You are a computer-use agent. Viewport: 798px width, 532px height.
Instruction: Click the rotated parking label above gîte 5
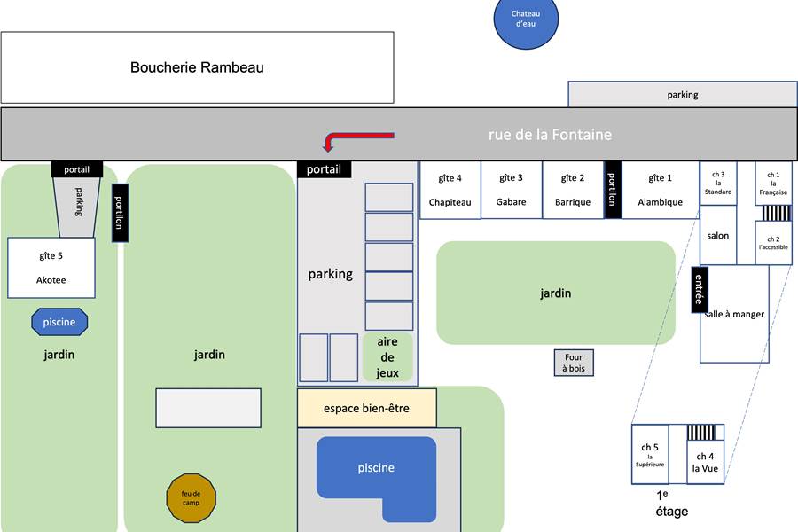pos(79,201)
